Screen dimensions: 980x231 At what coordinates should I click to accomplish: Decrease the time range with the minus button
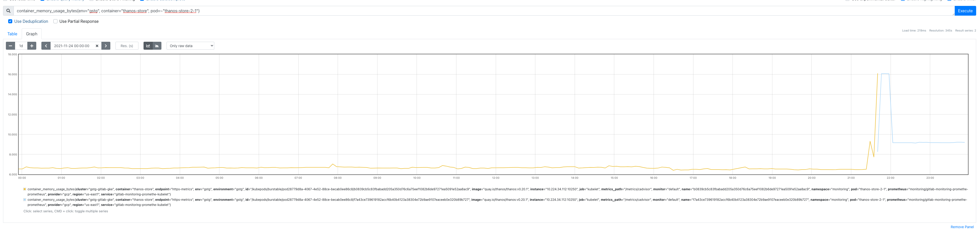click(11, 46)
